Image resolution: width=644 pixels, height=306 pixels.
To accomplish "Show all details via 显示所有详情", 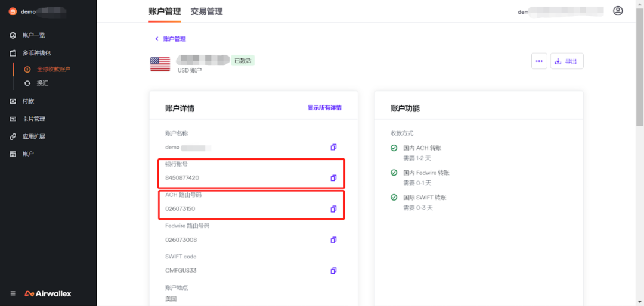I will pyautogui.click(x=324, y=108).
